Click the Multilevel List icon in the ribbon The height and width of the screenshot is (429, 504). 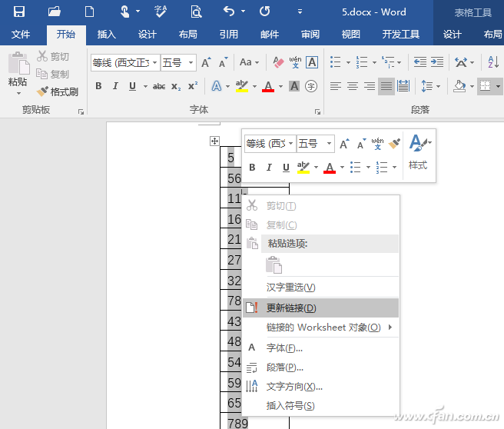tap(388, 62)
